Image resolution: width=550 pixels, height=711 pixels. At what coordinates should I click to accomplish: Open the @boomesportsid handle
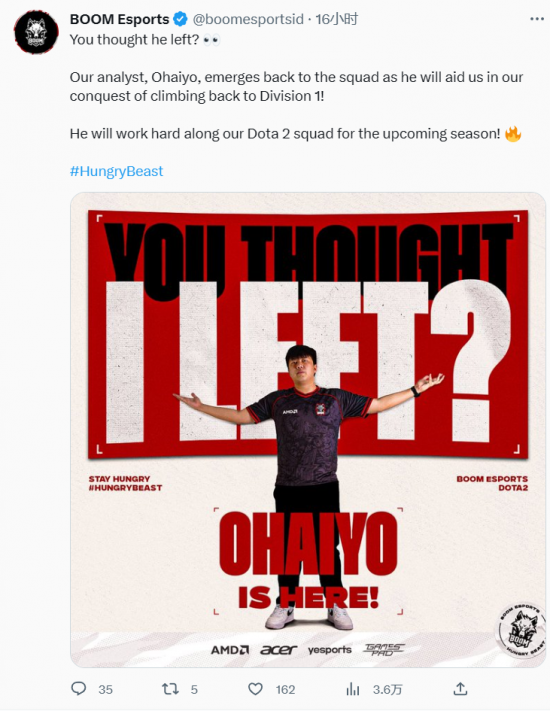[x=248, y=19]
